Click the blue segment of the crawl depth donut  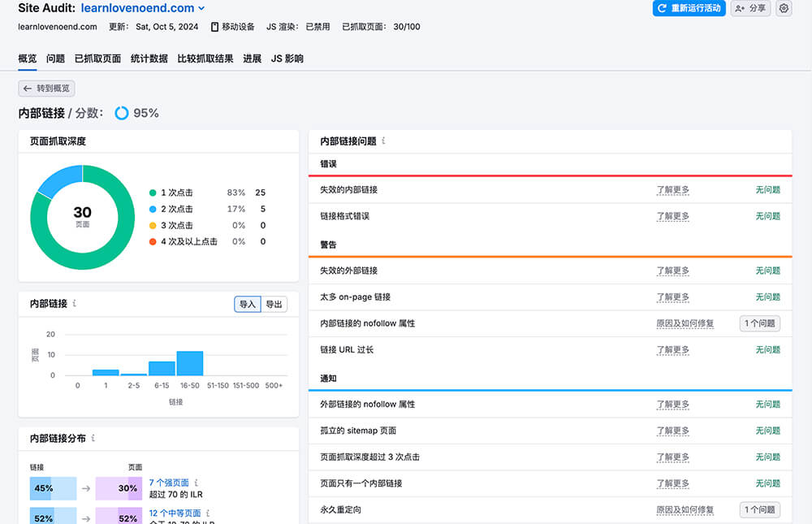pos(63,180)
